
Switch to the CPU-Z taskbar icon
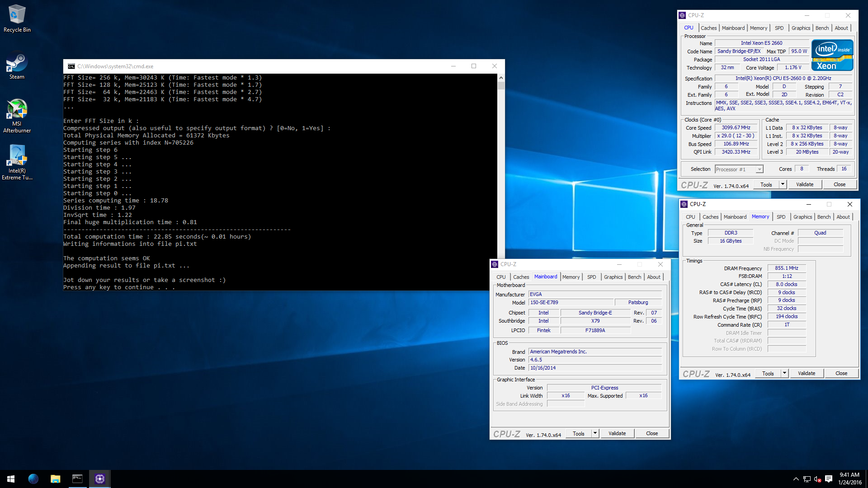point(99,479)
